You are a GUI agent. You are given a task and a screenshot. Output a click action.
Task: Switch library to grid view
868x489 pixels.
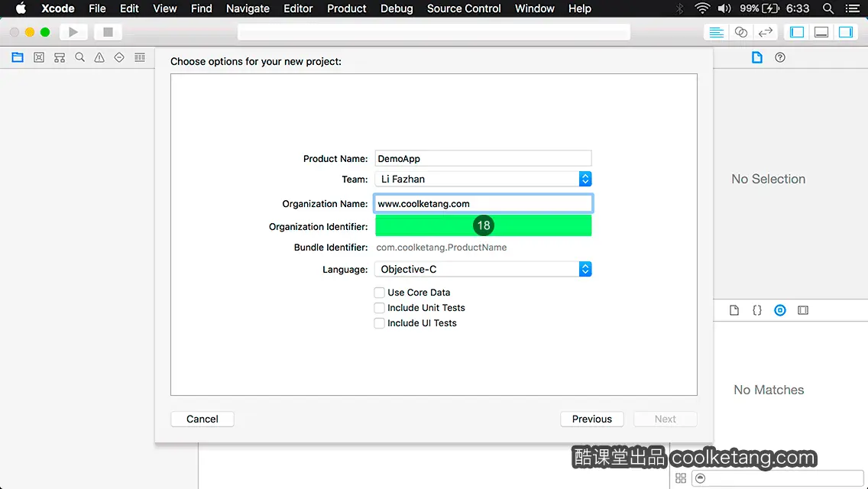point(681,478)
